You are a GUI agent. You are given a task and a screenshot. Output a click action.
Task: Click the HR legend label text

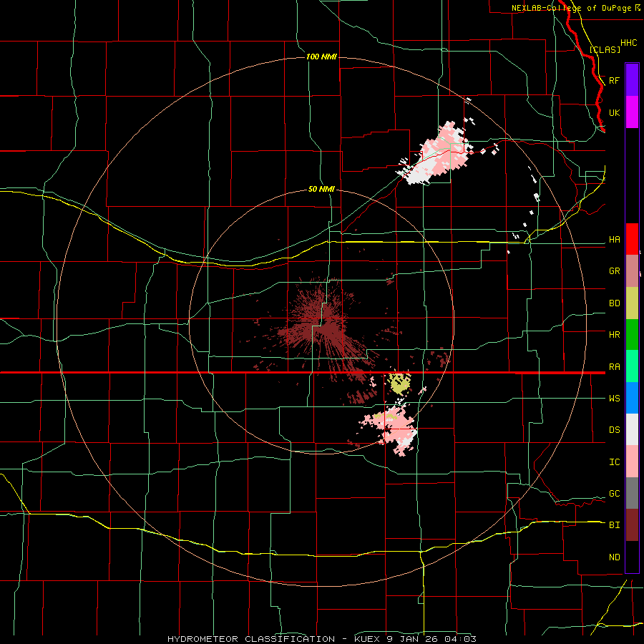click(x=614, y=335)
